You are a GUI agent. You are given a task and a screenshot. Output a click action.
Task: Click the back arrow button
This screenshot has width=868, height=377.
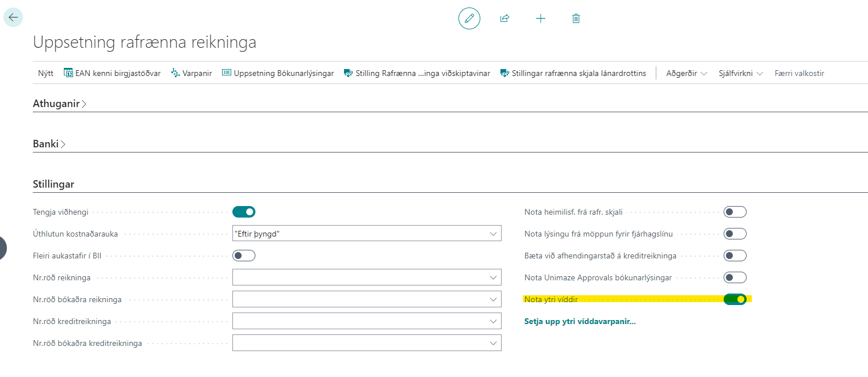(13, 17)
